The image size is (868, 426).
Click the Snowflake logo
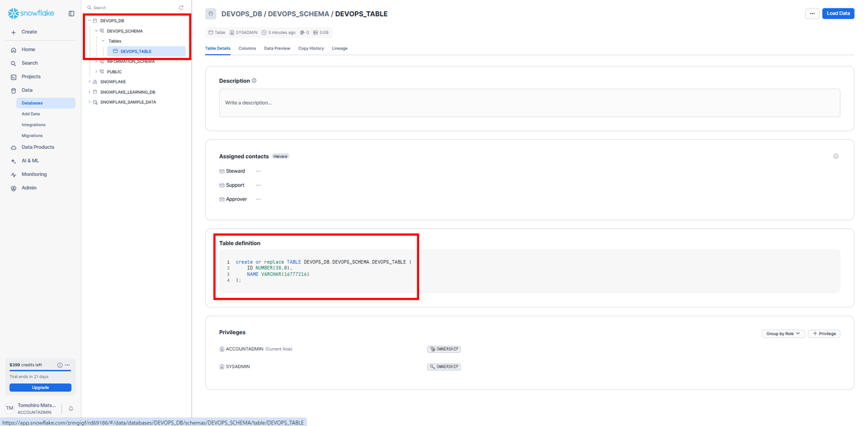31,13
